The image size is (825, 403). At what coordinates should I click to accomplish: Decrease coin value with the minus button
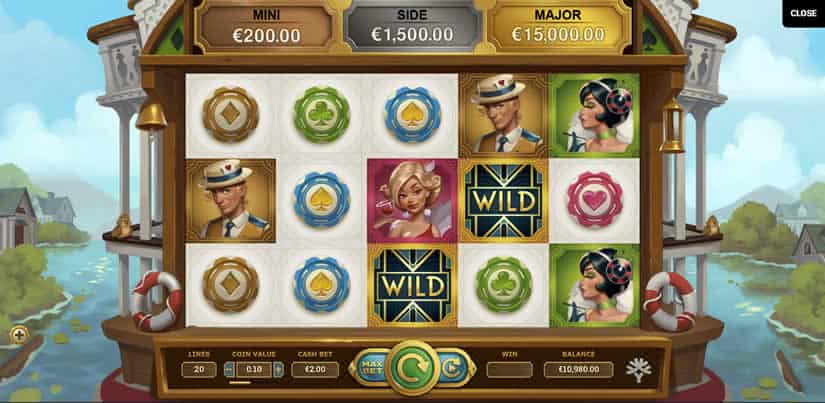[229, 370]
